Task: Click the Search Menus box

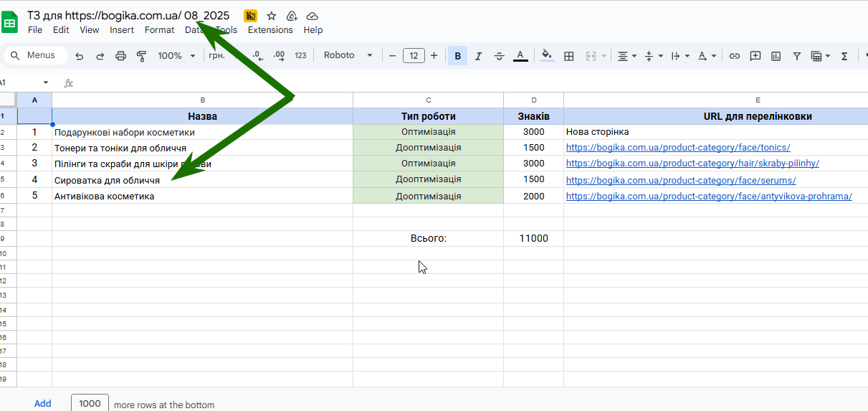Action: pyautogui.click(x=36, y=55)
